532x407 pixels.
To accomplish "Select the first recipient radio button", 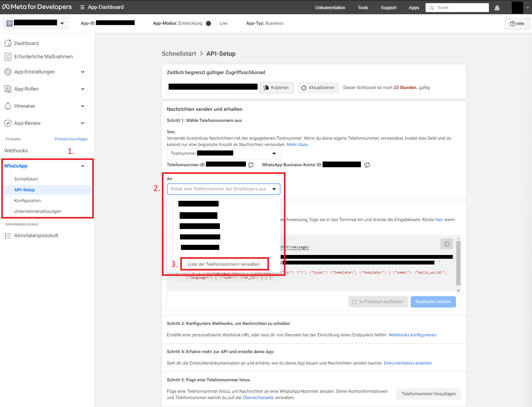I will (174, 204).
